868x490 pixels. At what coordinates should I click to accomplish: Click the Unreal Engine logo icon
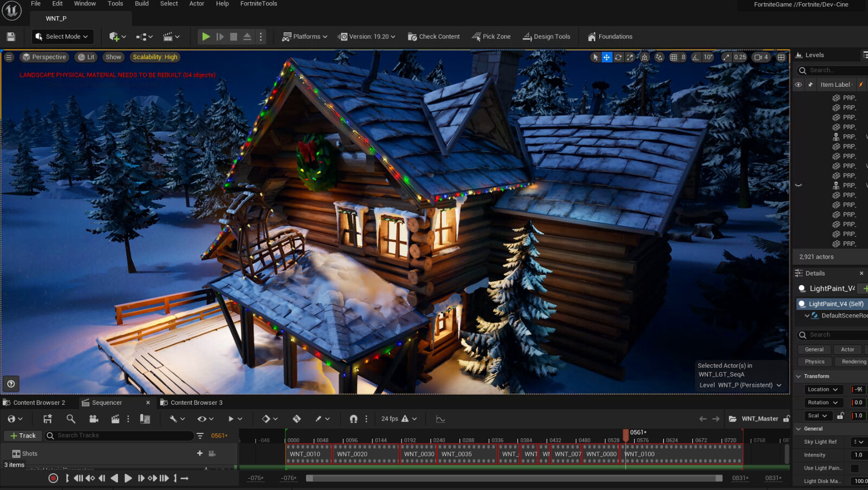coord(11,10)
